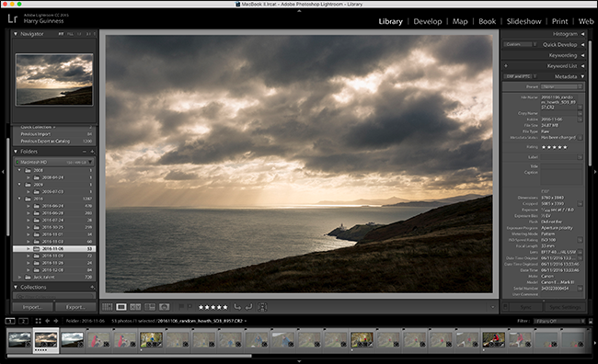Image resolution: width=598 pixels, height=364 pixels.
Task: Click the Import button
Action: [x=32, y=307]
